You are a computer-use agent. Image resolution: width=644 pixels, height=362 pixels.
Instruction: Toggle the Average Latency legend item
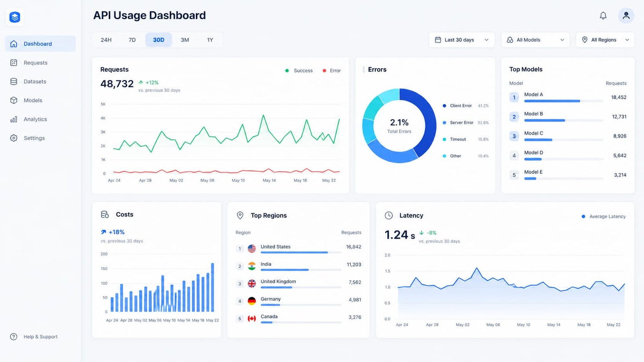coord(603,216)
